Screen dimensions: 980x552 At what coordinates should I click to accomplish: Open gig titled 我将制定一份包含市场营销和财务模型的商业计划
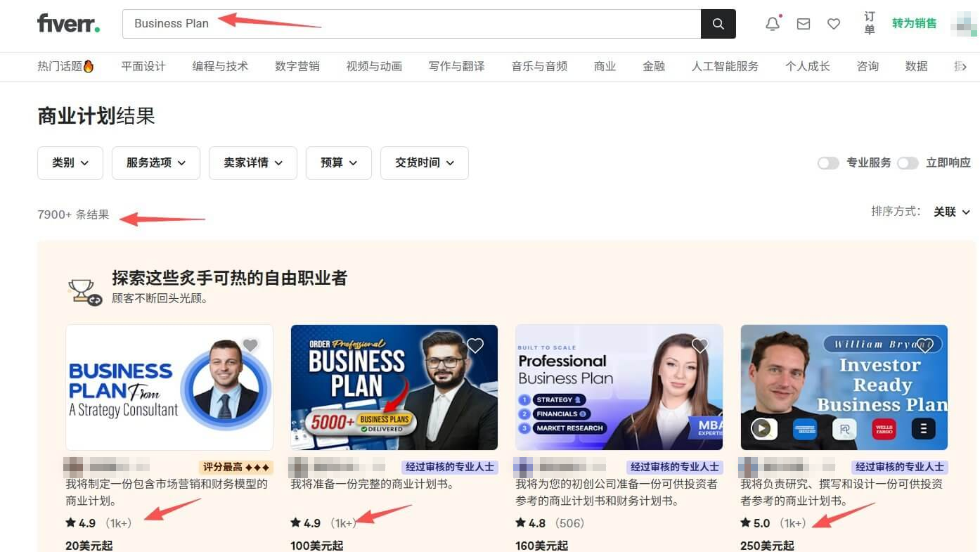[x=167, y=493]
